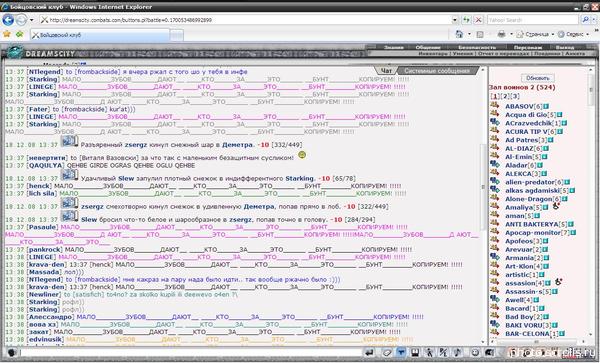Click the Favorites star icon in browser
The width and height of the screenshot is (600, 363).
[7, 34]
